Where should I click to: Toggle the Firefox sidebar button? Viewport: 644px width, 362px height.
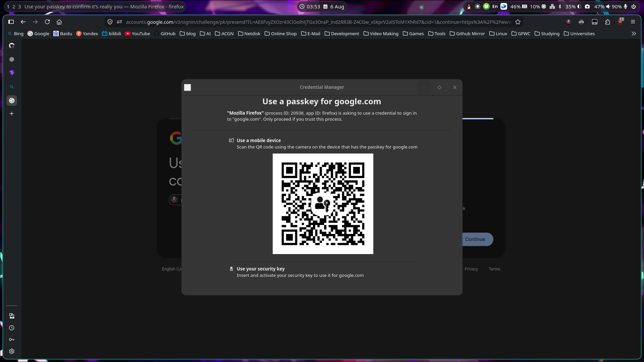tap(11, 22)
